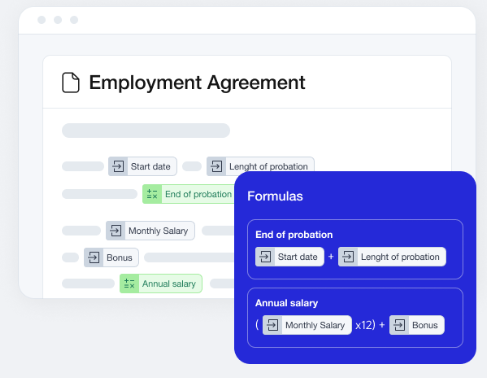Click input icon on Lenght of probation in Formulas
Image resolution: width=487 pixels, height=378 pixels.
[348, 257]
